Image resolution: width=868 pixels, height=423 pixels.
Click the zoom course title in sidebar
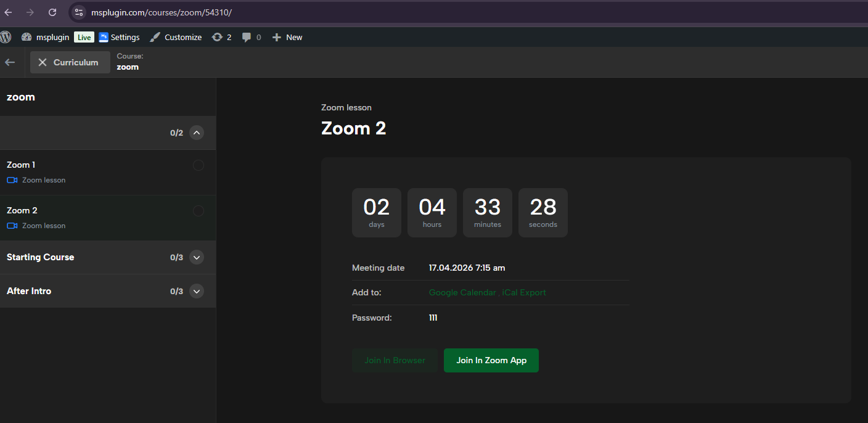coord(21,97)
